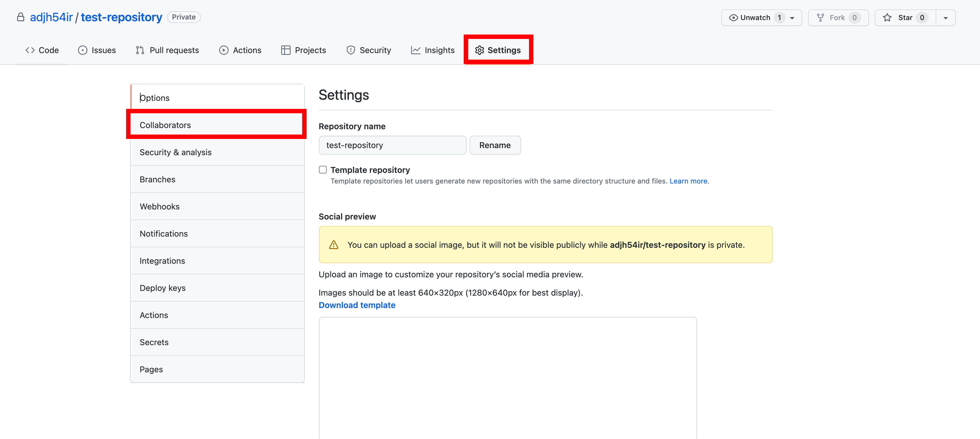Enable the Template repository checkbox
Screen dimensions: 980x439
[323, 170]
